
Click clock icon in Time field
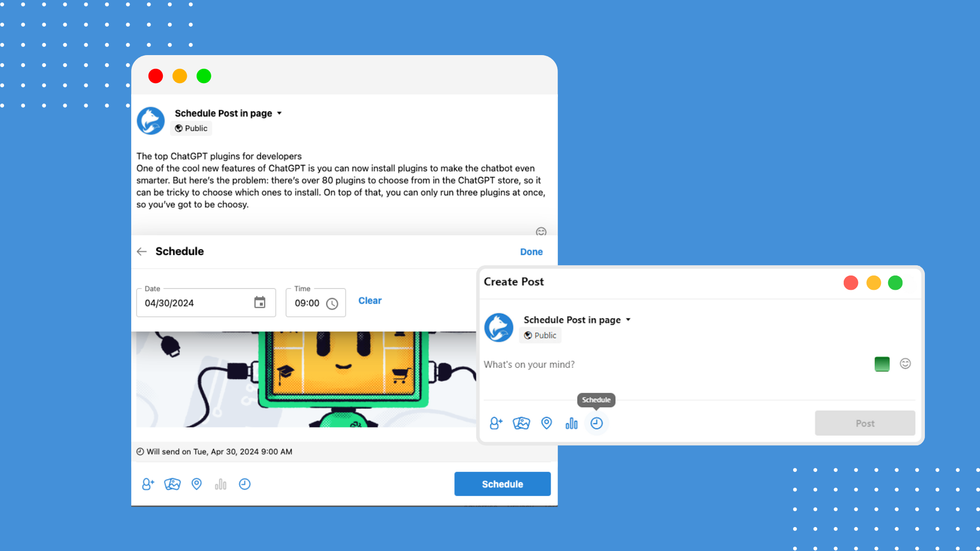tap(332, 304)
